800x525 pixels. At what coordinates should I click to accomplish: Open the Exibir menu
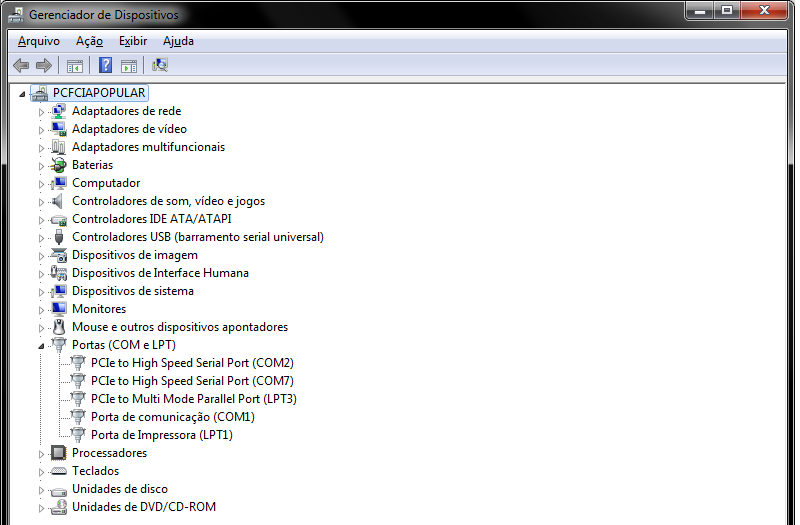(x=133, y=41)
